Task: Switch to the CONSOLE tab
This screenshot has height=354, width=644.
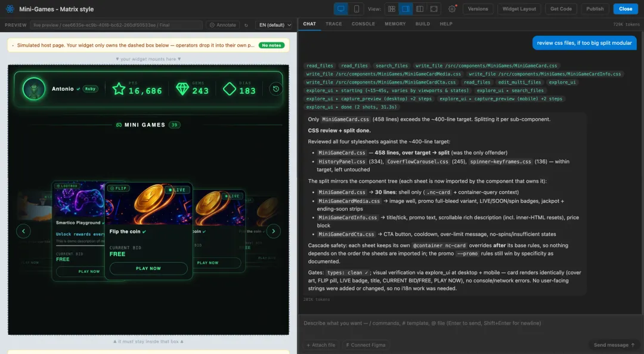Action: click(x=363, y=24)
